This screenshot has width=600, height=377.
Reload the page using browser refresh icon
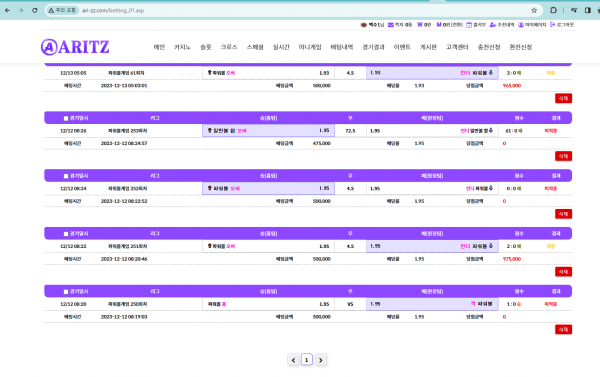click(34, 10)
